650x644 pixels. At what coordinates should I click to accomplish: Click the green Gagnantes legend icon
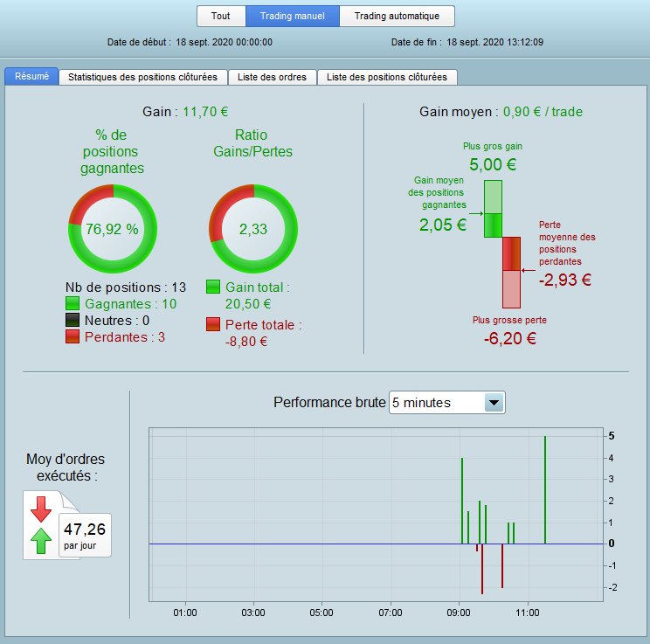(x=73, y=304)
